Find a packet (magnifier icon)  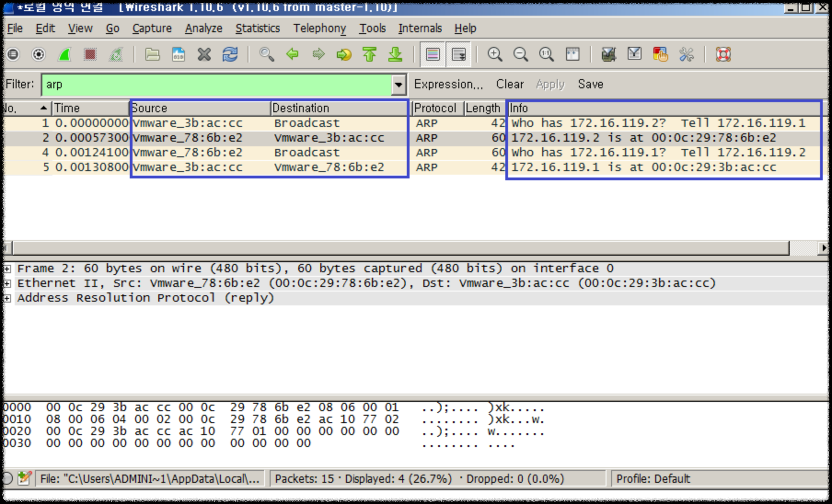tap(266, 55)
